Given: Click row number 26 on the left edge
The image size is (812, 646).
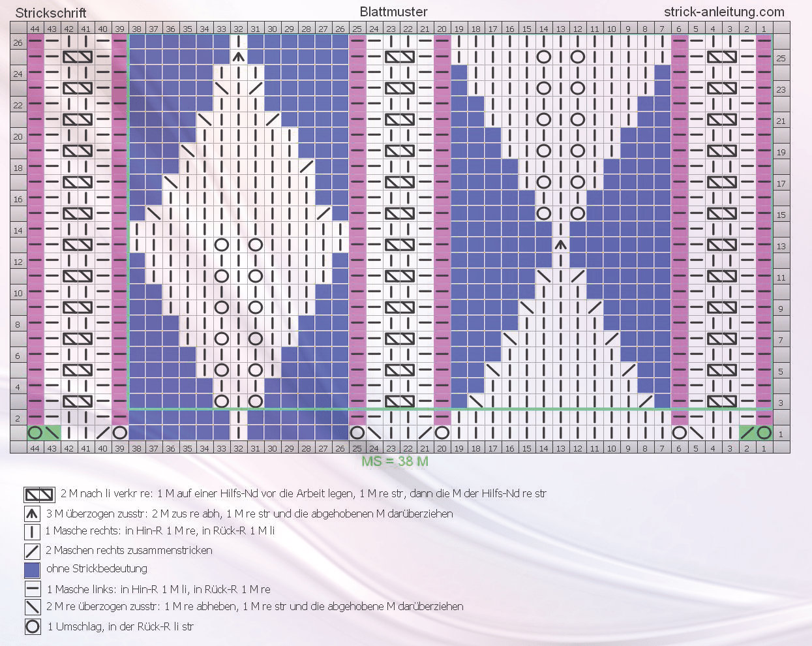Looking at the screenshot, I should tap(18, 43).
